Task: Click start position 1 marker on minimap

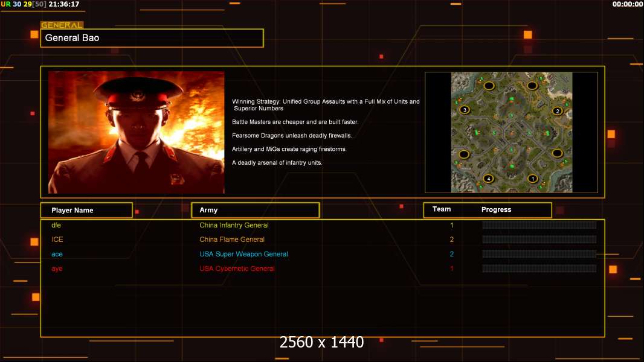Action: 533,179
